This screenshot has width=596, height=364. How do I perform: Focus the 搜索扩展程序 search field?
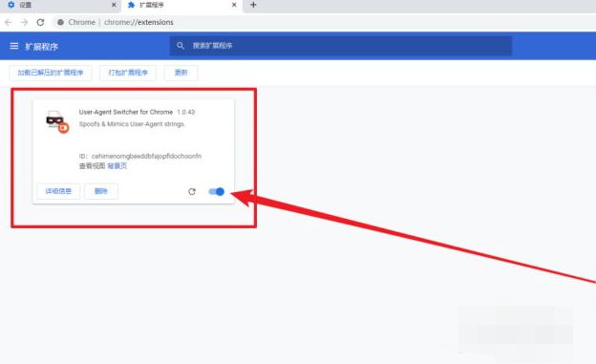click(x=341, y=46)
